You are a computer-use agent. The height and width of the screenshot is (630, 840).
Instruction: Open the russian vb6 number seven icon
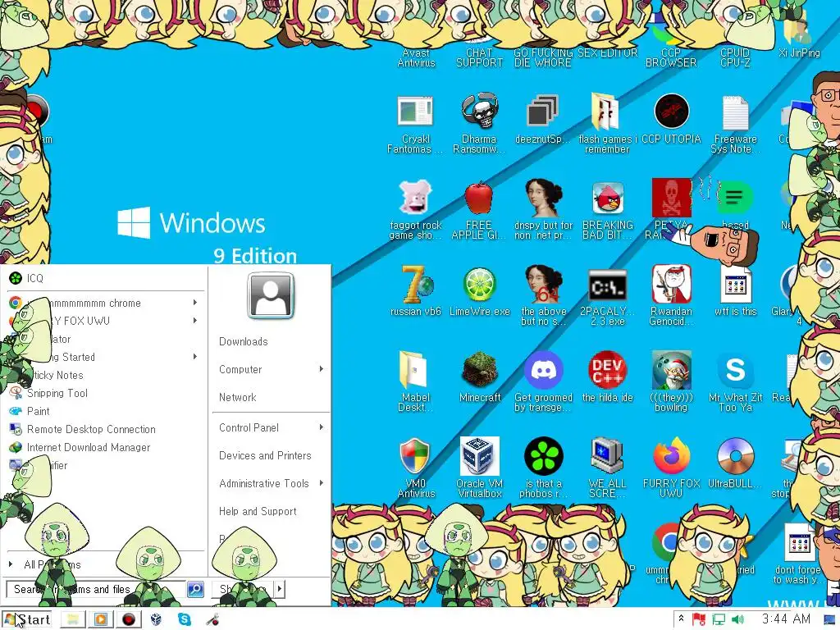tap(416, 284)
